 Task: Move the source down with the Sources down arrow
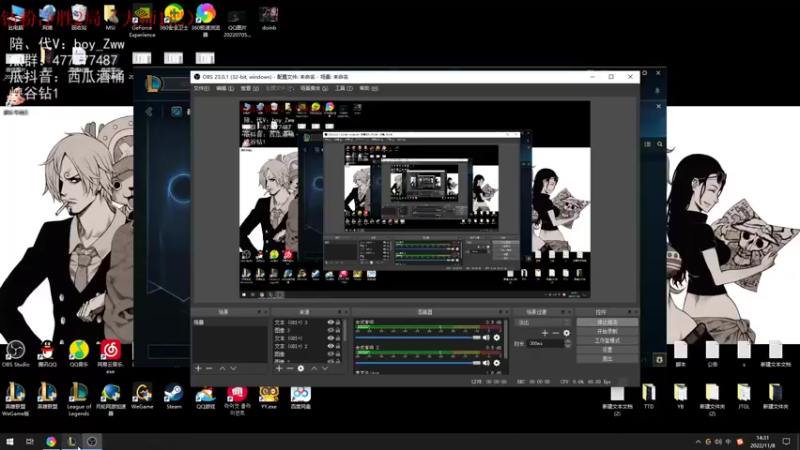(325, 368)
